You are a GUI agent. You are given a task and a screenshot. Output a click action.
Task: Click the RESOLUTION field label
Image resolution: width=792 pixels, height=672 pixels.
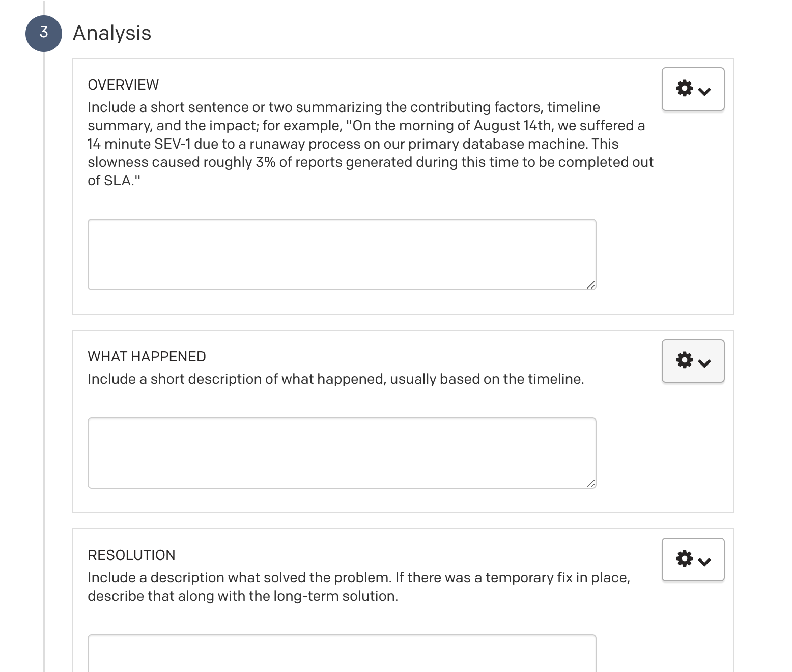[131, 555]
